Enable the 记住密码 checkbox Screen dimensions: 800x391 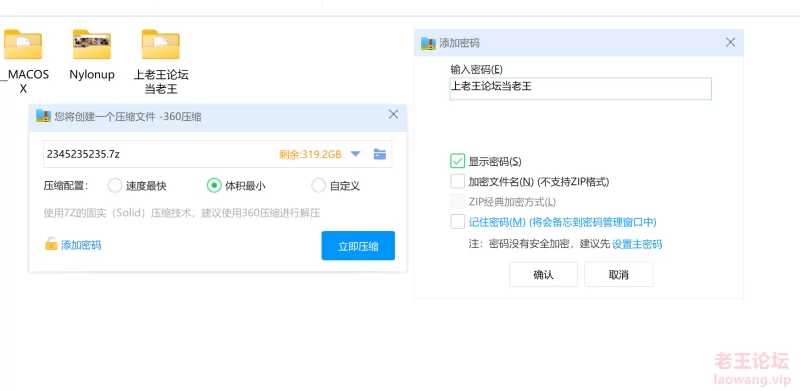457,222
